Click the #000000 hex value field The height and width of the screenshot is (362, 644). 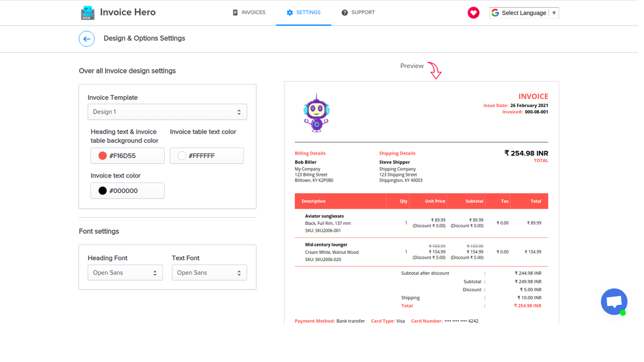pyautogui.click(x=127, y=191)
